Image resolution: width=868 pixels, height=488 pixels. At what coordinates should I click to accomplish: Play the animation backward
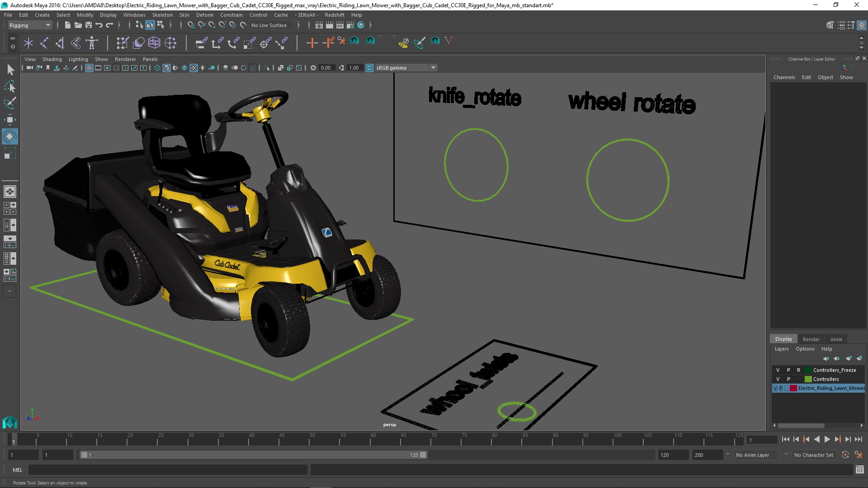click(816, 439)
